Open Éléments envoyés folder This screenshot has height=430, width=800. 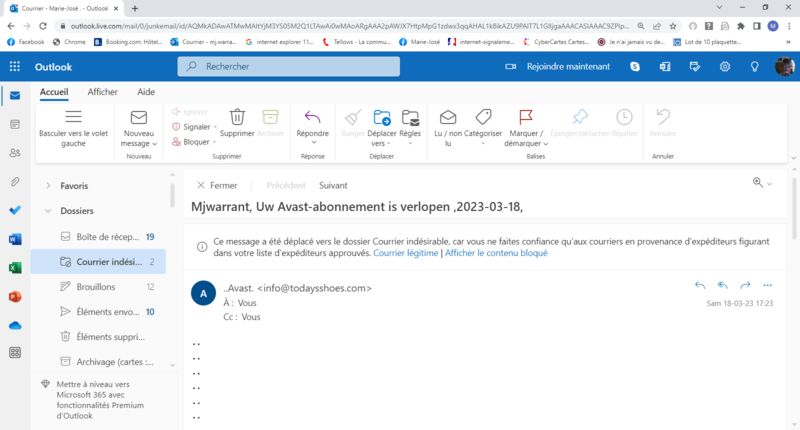[x=98, y=312]
